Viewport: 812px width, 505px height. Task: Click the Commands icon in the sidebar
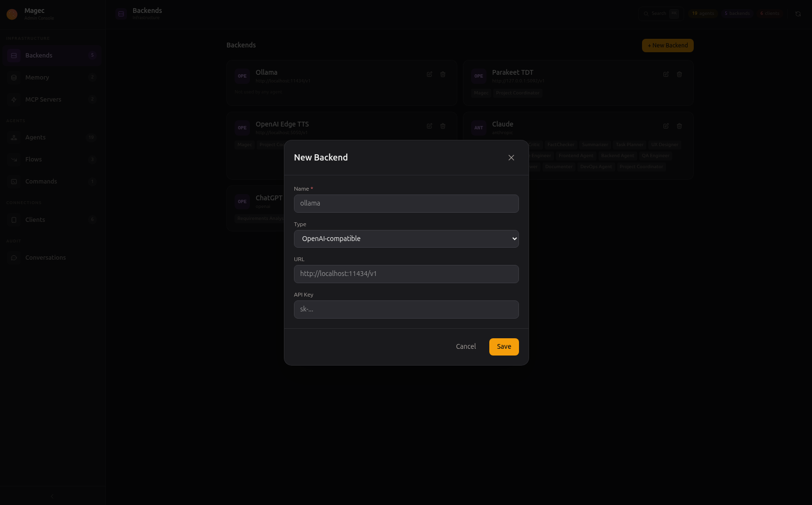point(13,182)
